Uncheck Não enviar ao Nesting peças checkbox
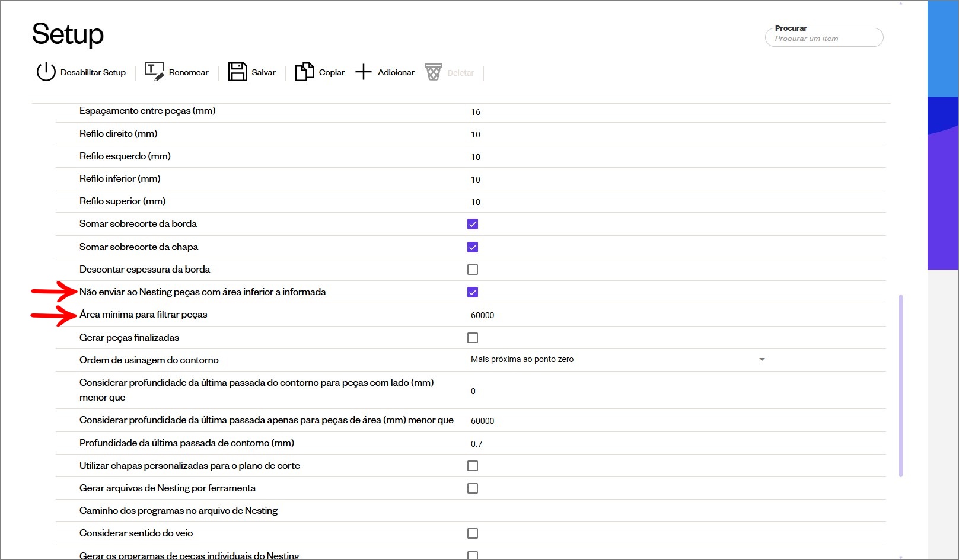The width and height of the screenshot is (959, 560). (473, 292)
